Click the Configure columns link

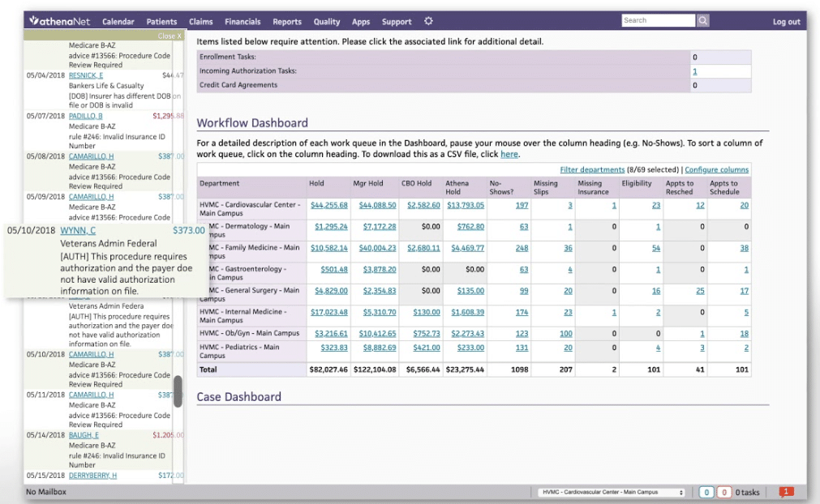[x=716, y=169]
